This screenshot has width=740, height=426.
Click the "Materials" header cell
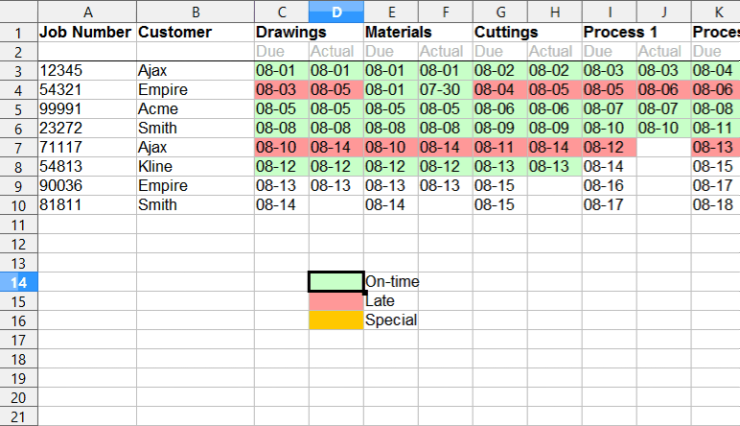point(391,32)
